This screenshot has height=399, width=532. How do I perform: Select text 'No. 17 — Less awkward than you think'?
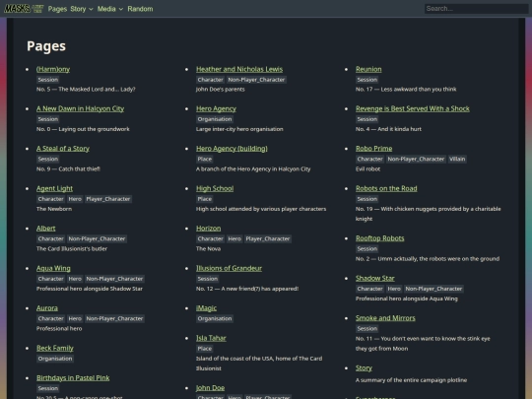pos(406,90)
